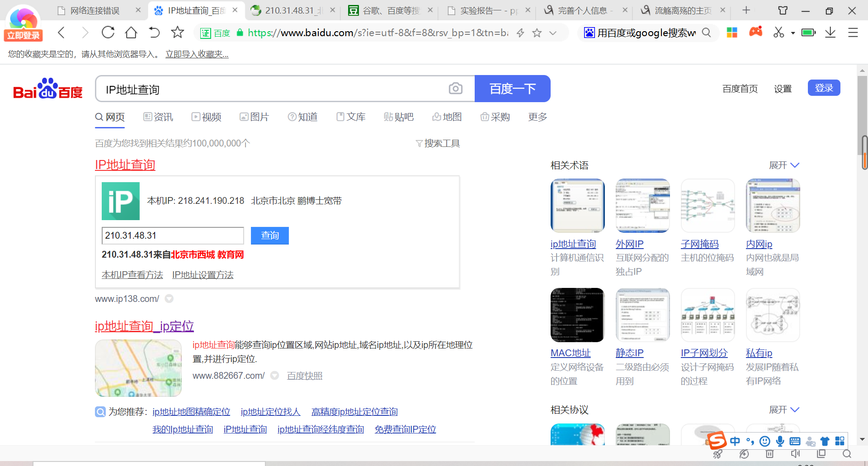
Task: Select the 知道 search category
Action: (x=303, y=117)
